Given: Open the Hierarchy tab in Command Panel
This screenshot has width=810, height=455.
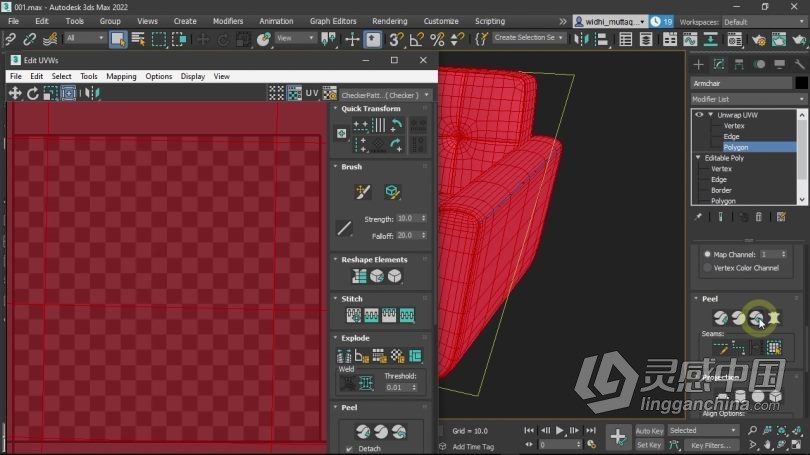Looking at the screenshot, I should pyautogui.click(x=739, y=65).
